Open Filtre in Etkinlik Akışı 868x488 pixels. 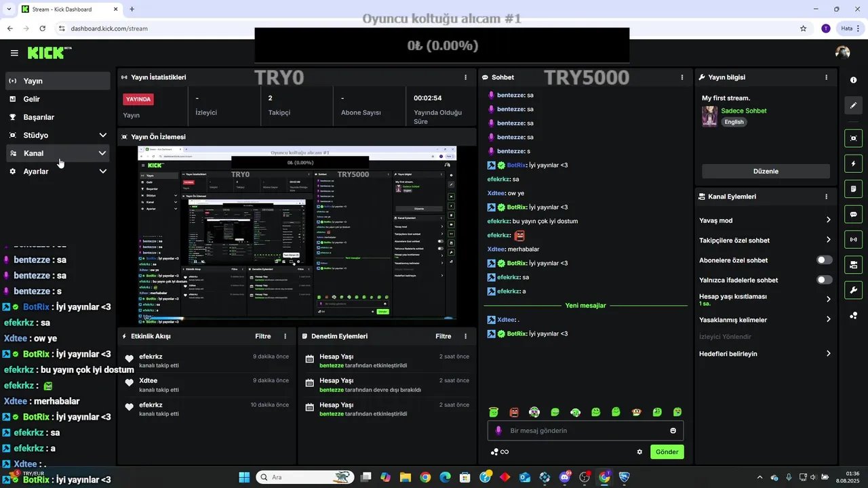(262, 336)
